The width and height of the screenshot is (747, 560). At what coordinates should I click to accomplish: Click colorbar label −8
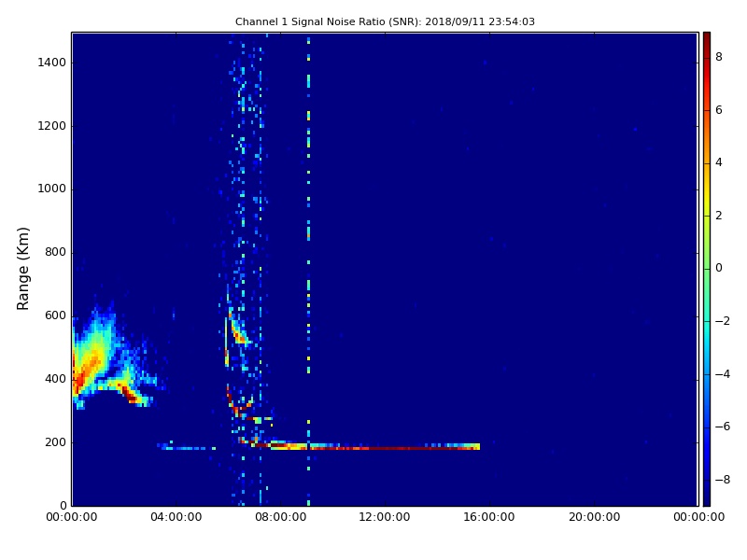click(723, 480)
